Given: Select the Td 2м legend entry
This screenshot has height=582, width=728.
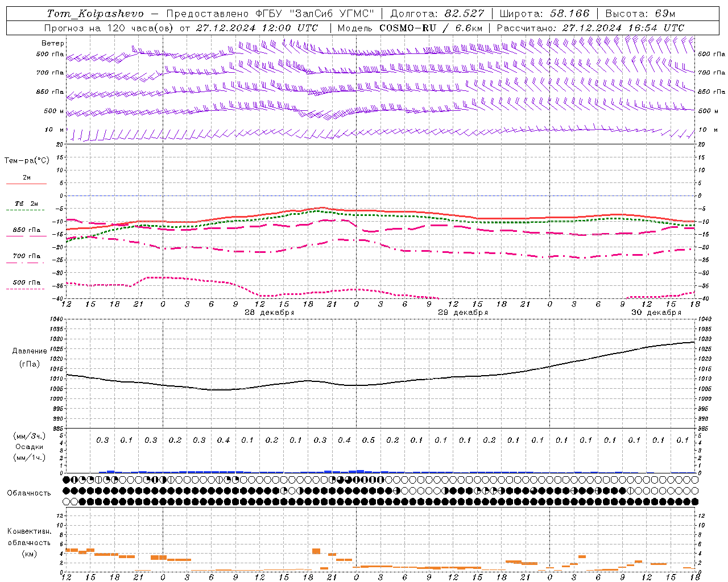Looking at the screenshot, I should pyautogui.click(x=26, y=203).
